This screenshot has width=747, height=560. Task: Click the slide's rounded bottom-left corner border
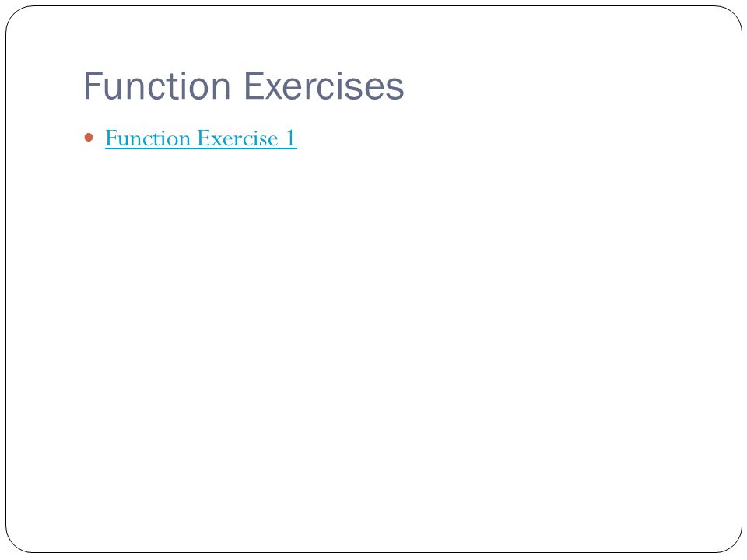click(x=14, y=544)
